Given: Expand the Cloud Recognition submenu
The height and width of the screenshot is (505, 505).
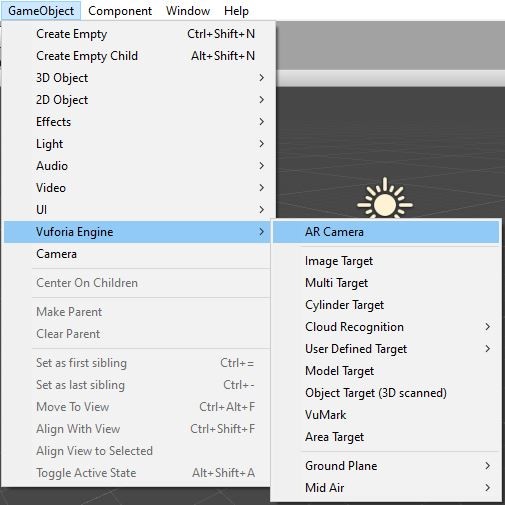Looking at the screenshot, I should (386, 327).
